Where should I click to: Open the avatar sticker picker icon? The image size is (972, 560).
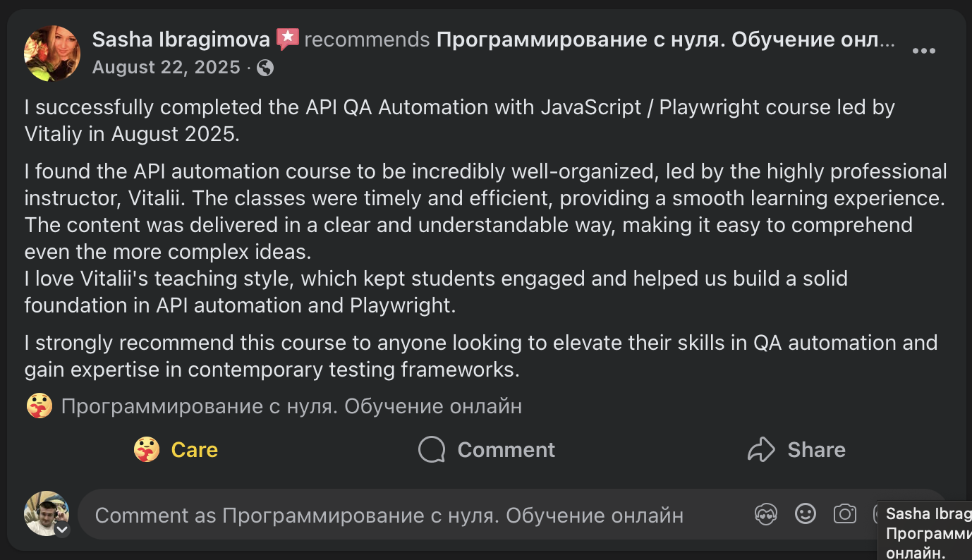[766, 514]
